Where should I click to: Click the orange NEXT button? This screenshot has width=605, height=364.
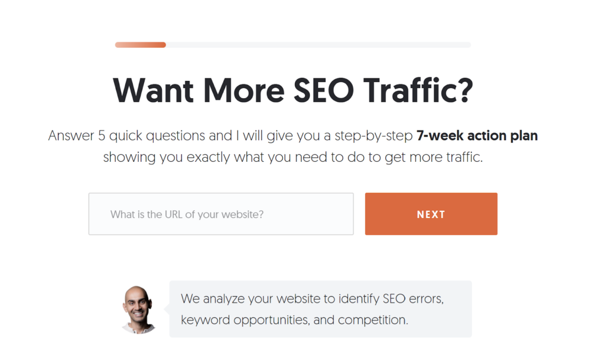point(431,214)
